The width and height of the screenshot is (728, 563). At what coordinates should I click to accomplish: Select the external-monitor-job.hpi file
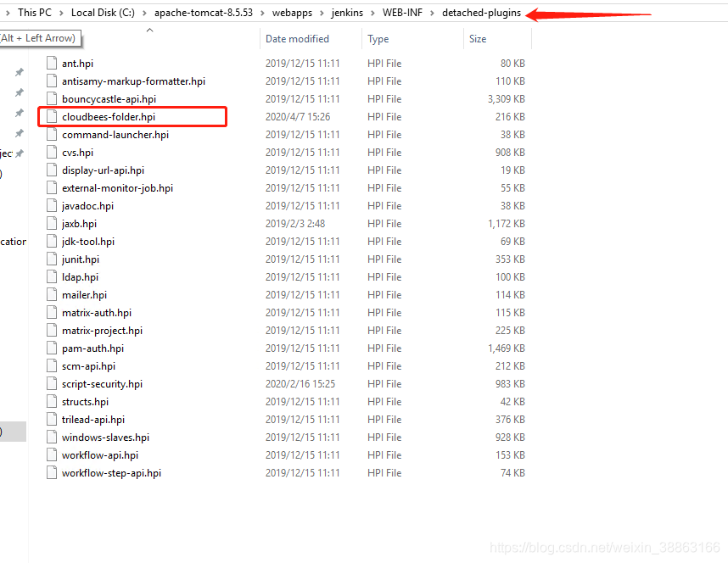(117, 188)
